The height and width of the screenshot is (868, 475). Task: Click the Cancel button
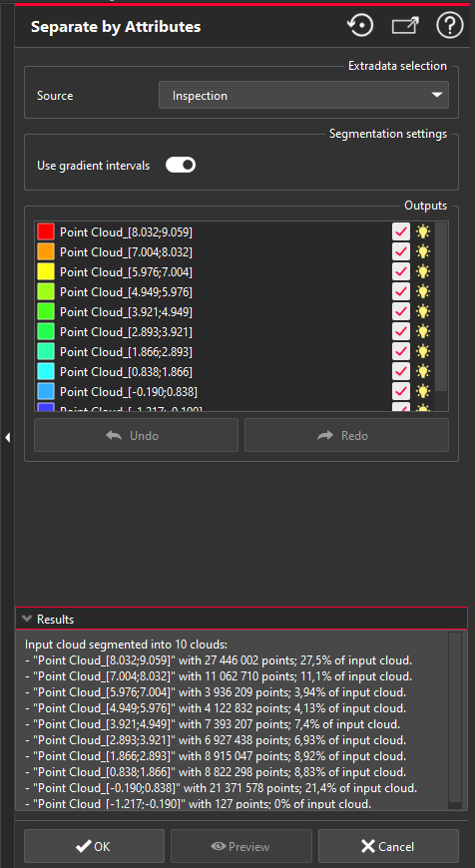pos(388,846)
